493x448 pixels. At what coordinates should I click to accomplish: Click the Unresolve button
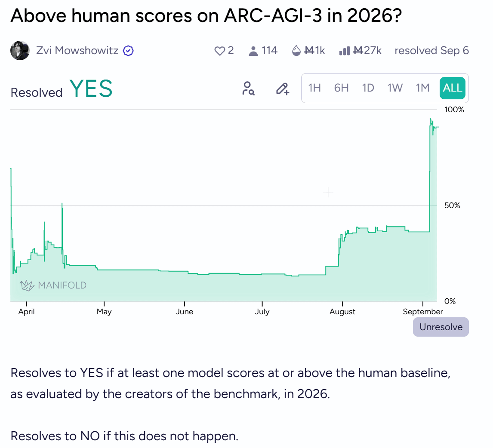pos(441,327)
